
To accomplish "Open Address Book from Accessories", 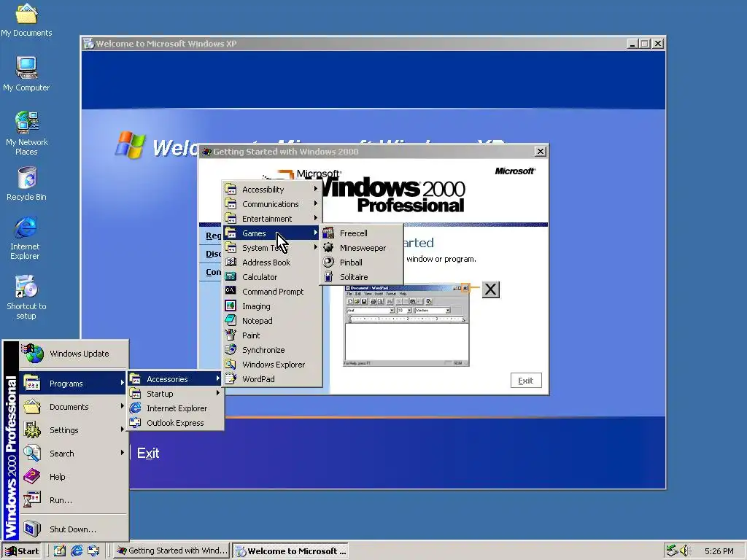I will pyautogui.click(x=272, y=262).
